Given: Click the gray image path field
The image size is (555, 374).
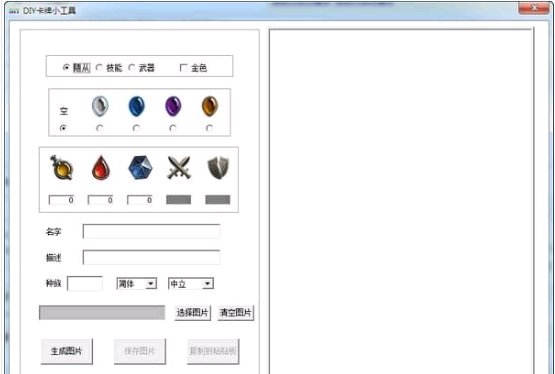Looking at the screenshot, I should pyautogui.click(x=102, y=313).
